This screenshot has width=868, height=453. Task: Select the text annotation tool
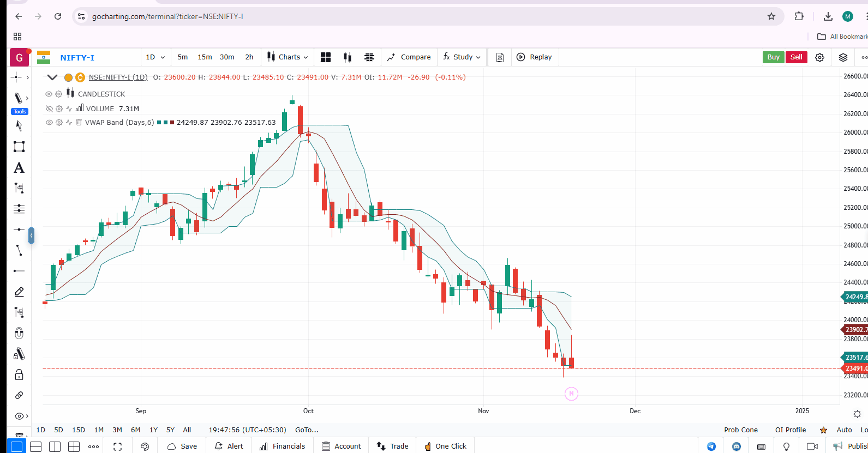(x=19, y=168)
